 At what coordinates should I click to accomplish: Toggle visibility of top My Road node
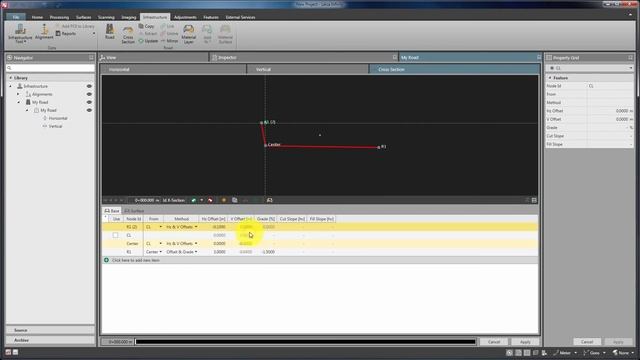[89, 102]
